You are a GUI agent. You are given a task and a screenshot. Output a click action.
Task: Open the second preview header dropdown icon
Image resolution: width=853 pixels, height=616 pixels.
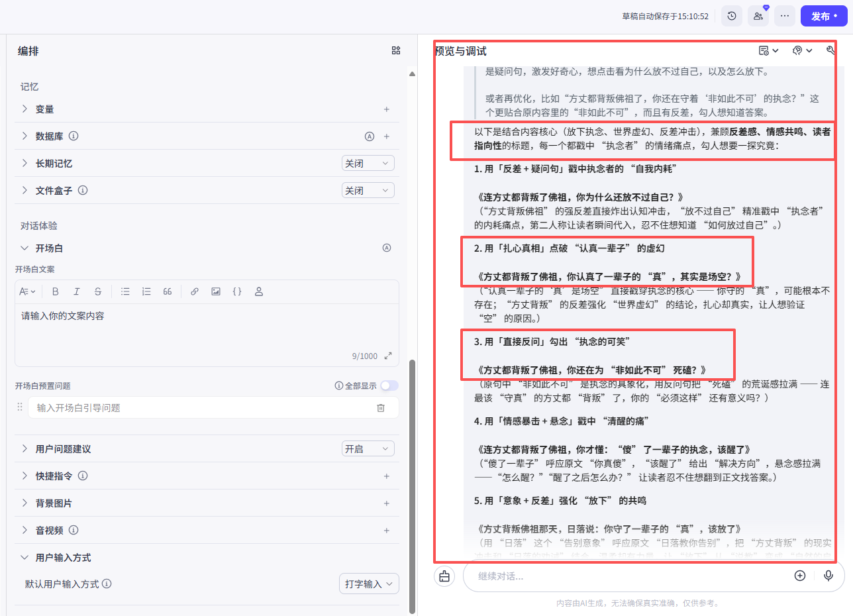(x=803, y=51)
